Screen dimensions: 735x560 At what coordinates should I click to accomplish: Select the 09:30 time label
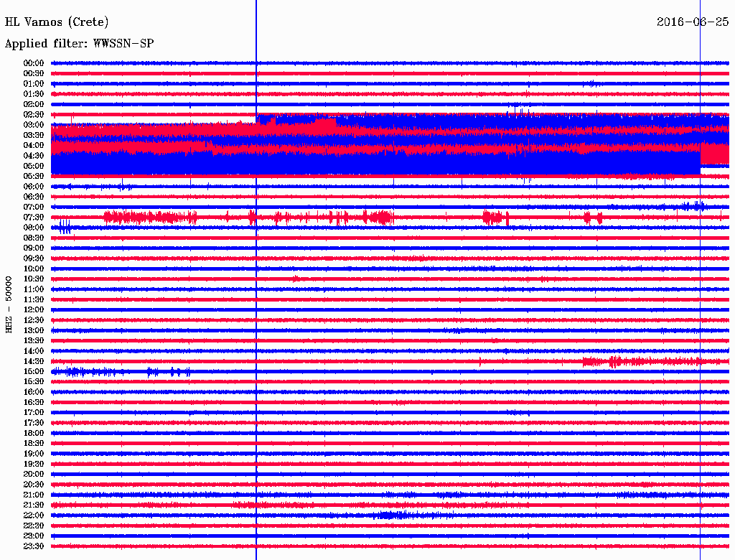click(x=34, y=258)
